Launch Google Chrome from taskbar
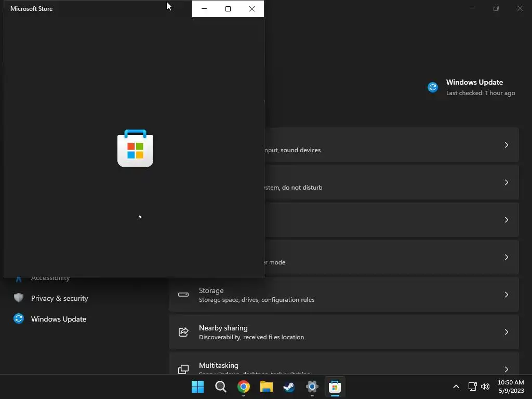The image size is (532, 399). [x=244, y=387]
